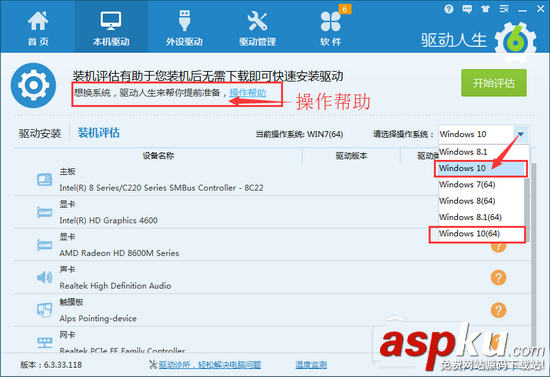The height and width of the screenshot is (377, 550).
Task: Choose highlighted Windows 10 option in list
Action: pyautogui.click(x=481, y=168)
